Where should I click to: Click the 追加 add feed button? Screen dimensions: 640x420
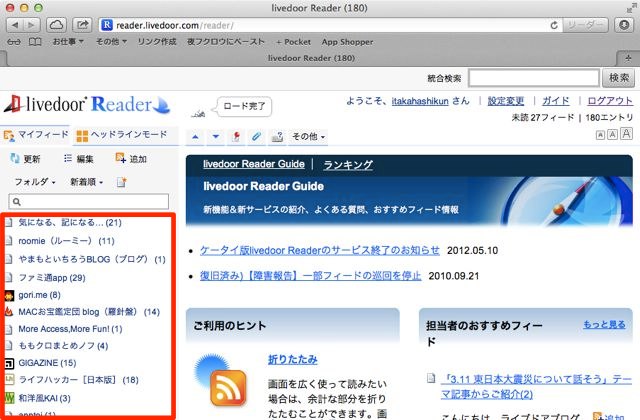(x=131, y=159)
